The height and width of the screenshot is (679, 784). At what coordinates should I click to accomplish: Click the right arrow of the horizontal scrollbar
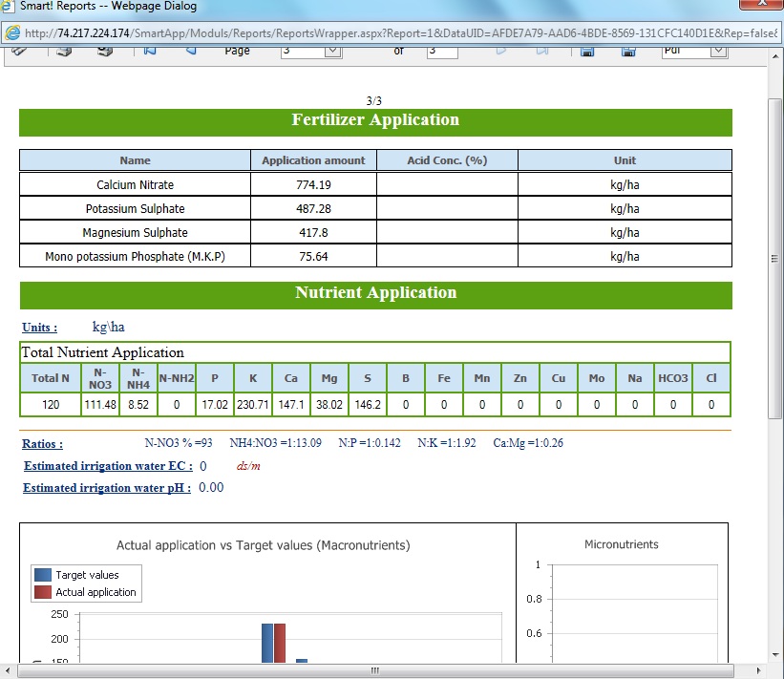point(758,670)
